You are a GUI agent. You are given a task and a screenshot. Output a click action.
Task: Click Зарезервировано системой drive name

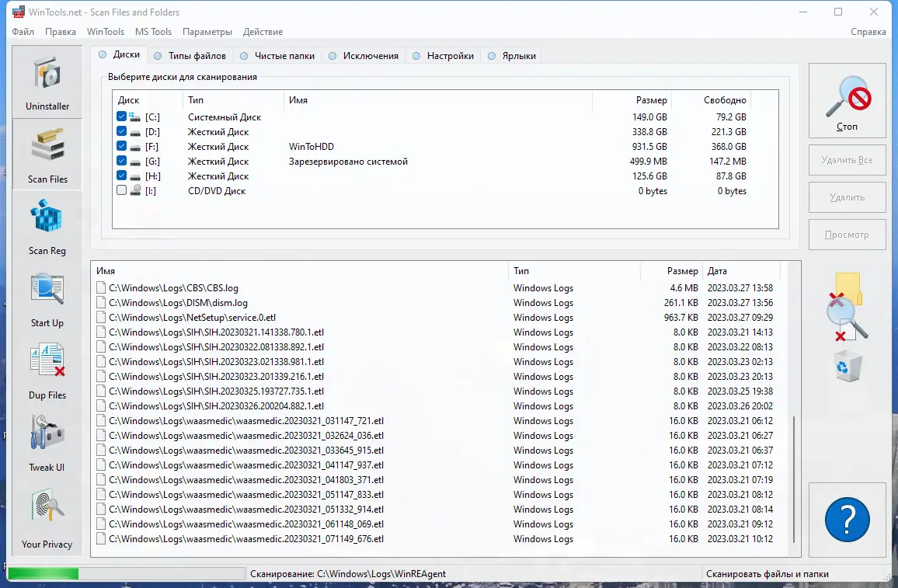point(348,162)
